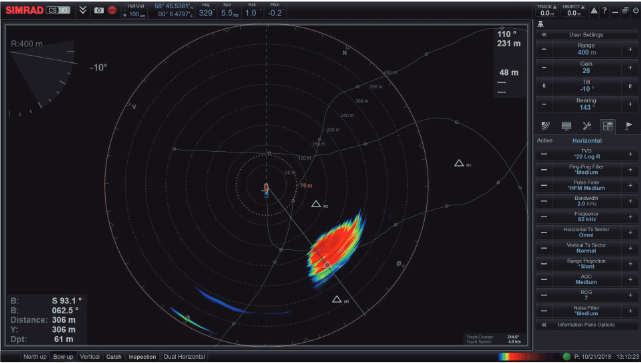Image resolution: width=641 pixels, height=363 pixels.
Task: Open the alarm warning triangle messages
Action: tap(594, 11)
